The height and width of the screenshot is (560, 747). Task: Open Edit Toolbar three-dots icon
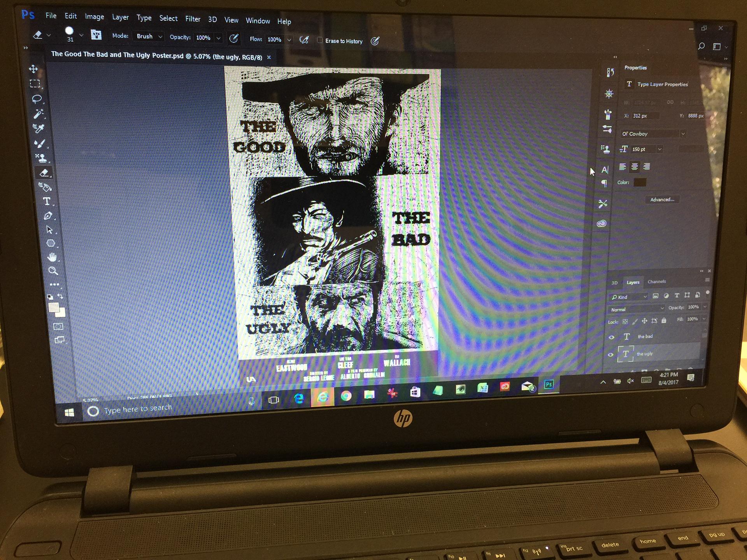[x=54, y=284]
